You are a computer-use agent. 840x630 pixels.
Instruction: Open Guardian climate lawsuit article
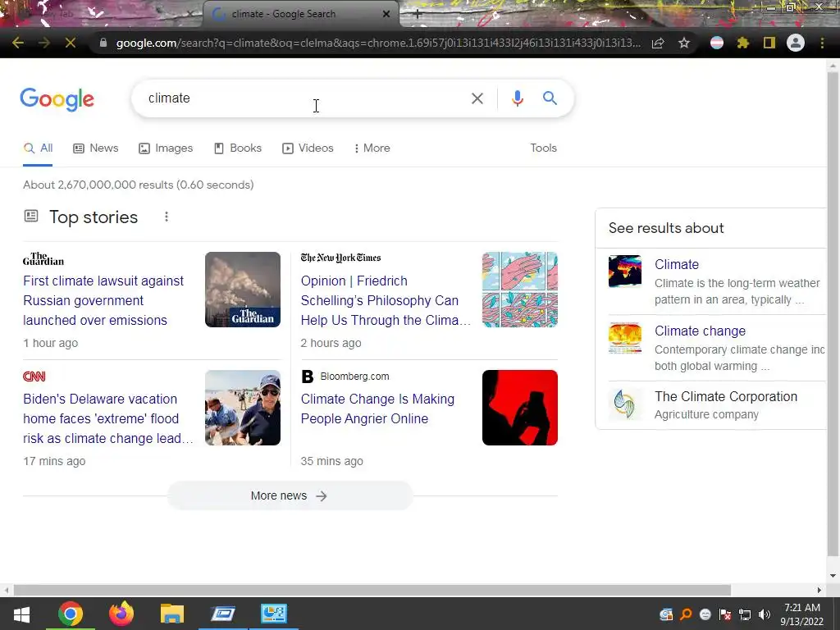103,300
